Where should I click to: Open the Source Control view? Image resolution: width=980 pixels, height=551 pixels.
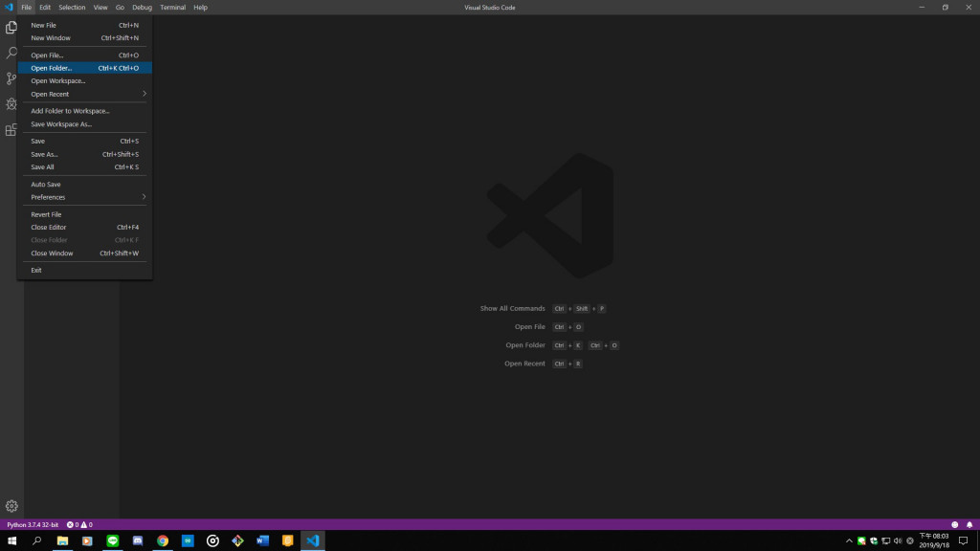click(11, 78)
